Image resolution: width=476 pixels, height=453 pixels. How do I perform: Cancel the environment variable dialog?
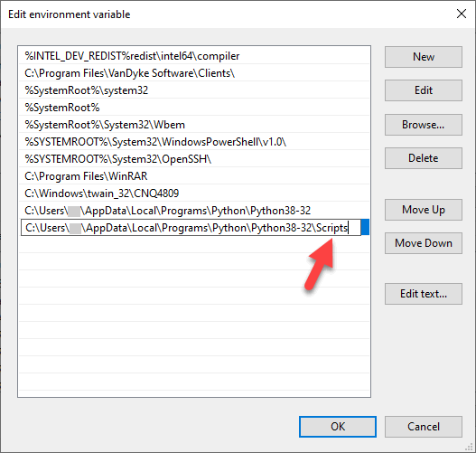click(424, 427)
